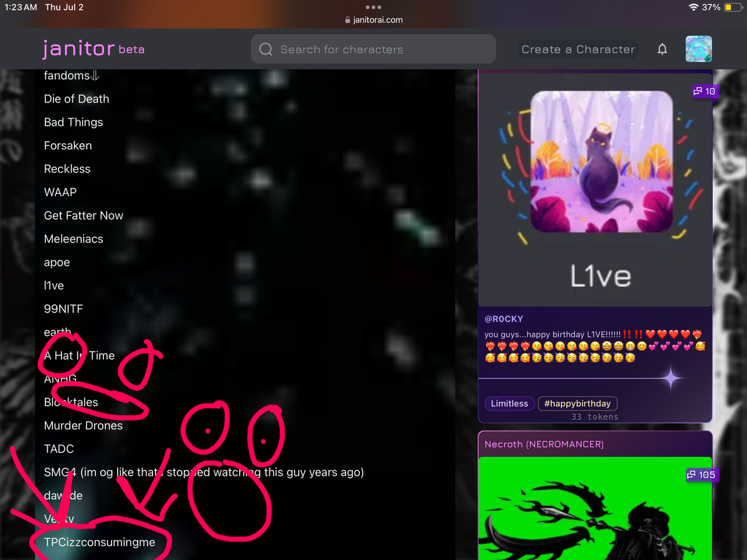This screenshot has width=747, height=560.
Task: Open the @R0CKY creator profile link
Action: click(504, 319)
